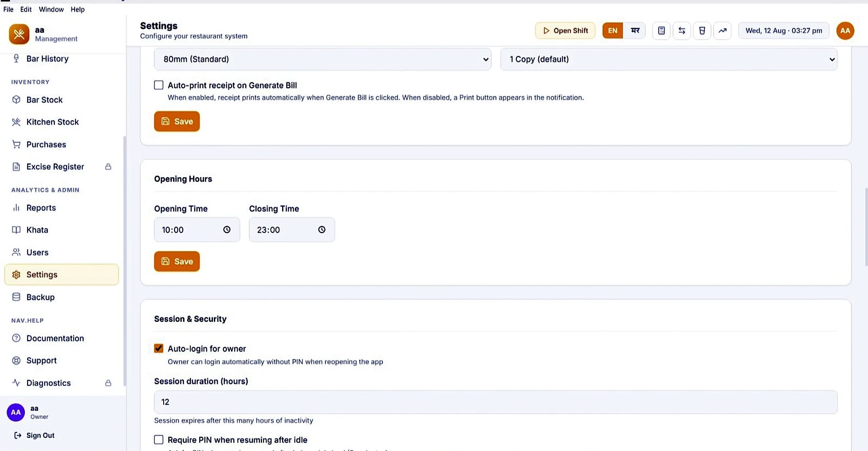This screenshot has width=868, height=451.
Task: Open the Documentation link
Action: coord(61,338)
